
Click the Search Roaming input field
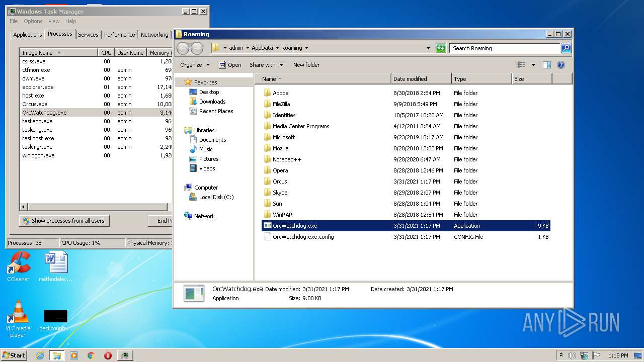click(x=505, y=48)
